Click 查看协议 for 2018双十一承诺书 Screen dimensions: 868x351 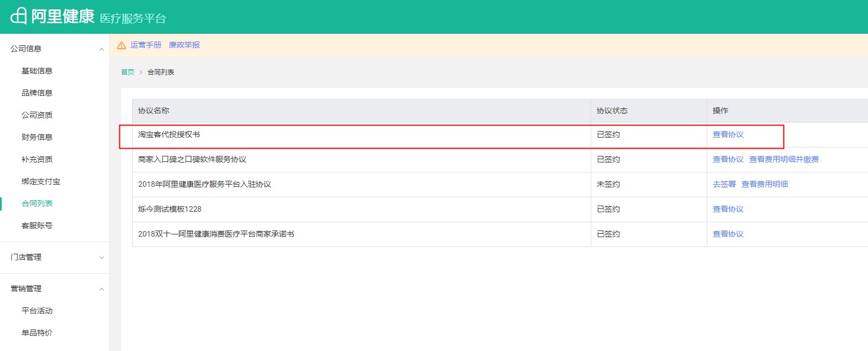tap(728, 234)
